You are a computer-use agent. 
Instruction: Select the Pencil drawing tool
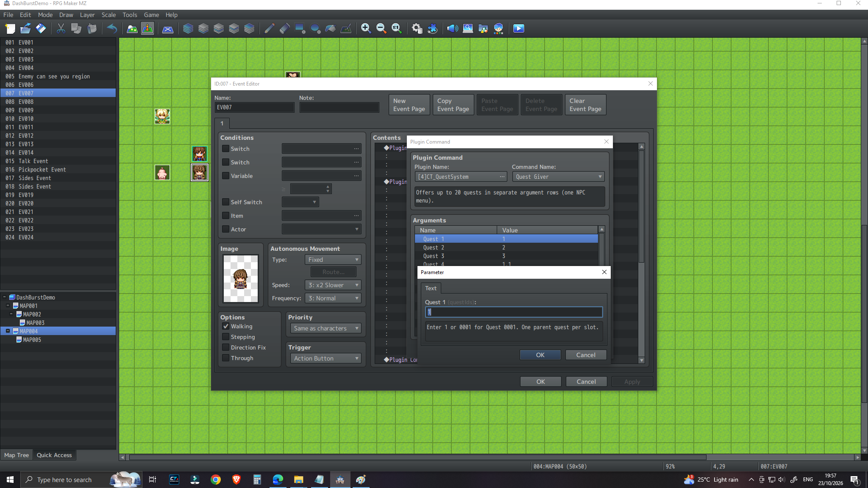pyautogui.click(x=270, y=28)
